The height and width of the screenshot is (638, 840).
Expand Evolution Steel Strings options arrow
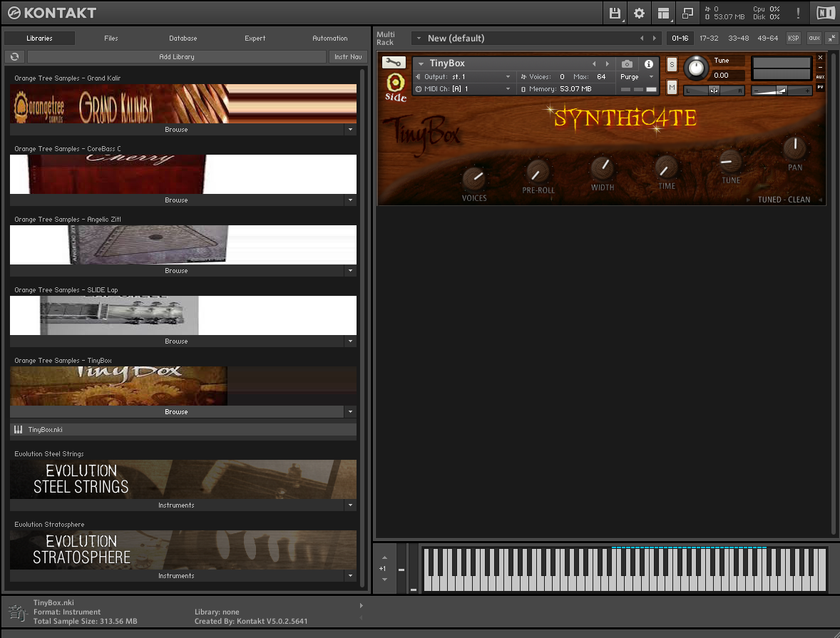(x=350, y=505)
